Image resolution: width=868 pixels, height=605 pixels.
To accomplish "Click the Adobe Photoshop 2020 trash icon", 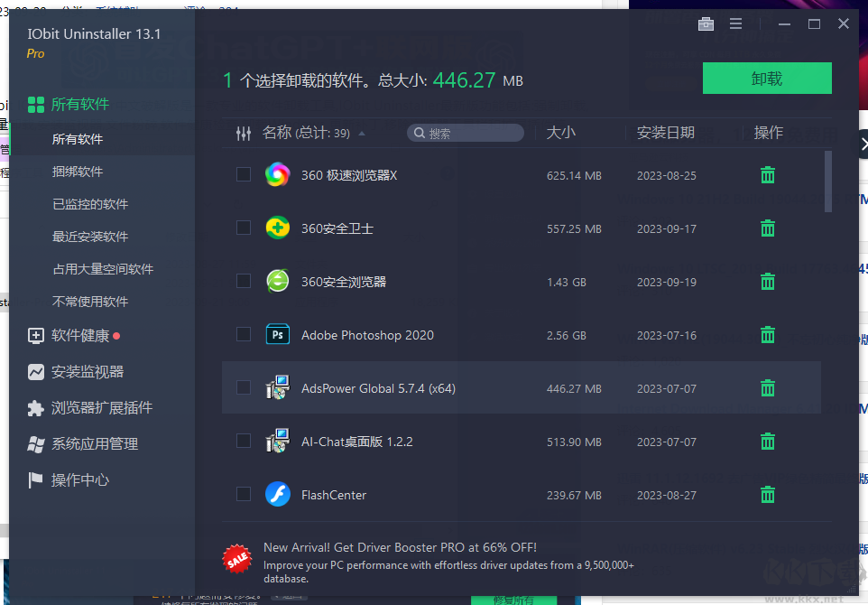I will pyautogui.click(x=768, y=335).
